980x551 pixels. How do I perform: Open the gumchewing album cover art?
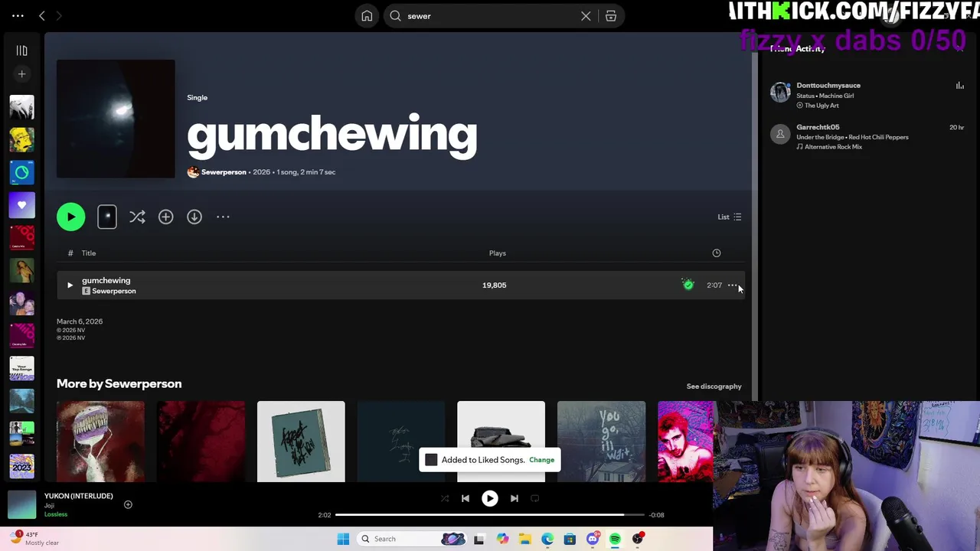click(116, 119)
